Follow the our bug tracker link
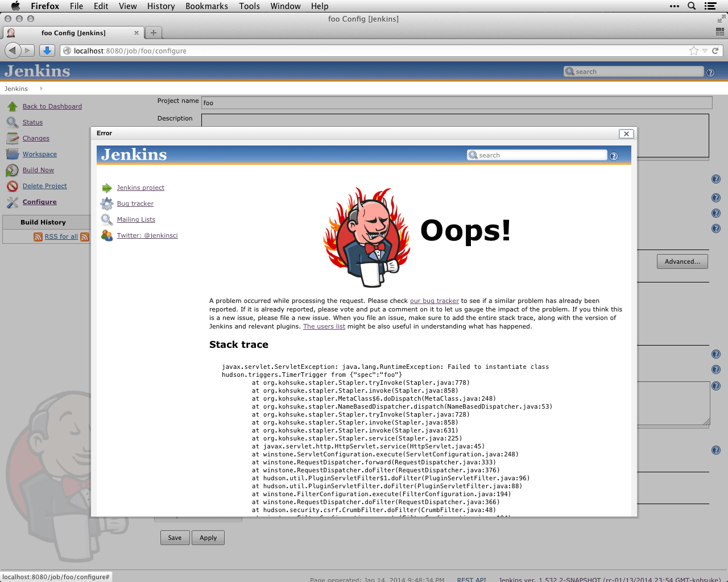This screenshot has height=582, width=728. [434, 301]
